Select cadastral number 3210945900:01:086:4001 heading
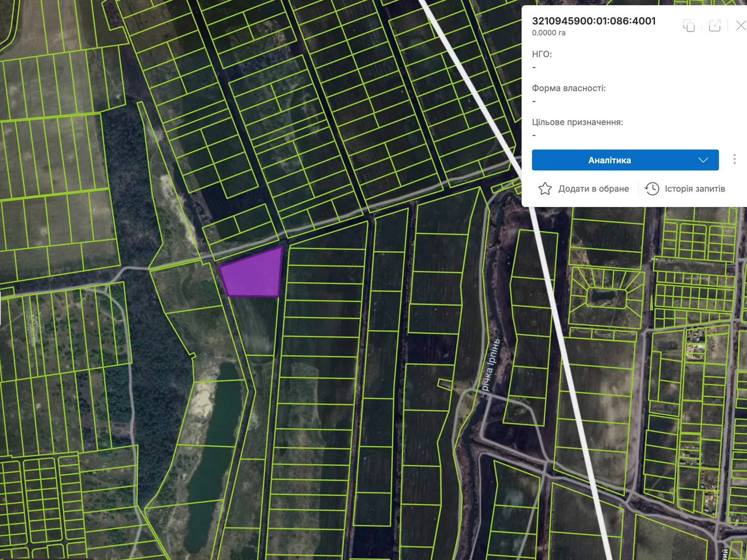The width and height of the screenshot is (747, 560). coord(593,21)
